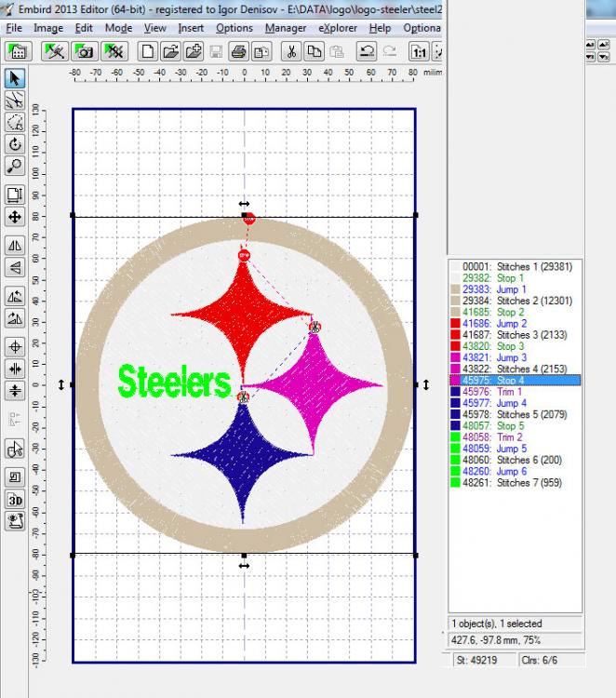Activate the Freehand select lasso tool

pos(15,122)
